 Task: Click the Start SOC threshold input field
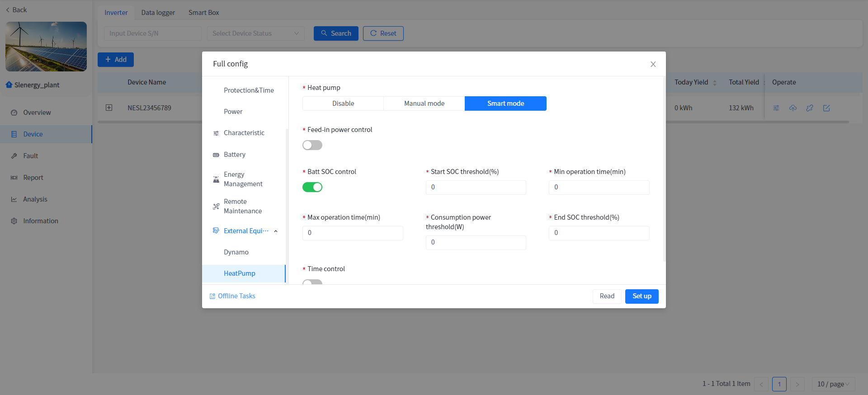476,188
